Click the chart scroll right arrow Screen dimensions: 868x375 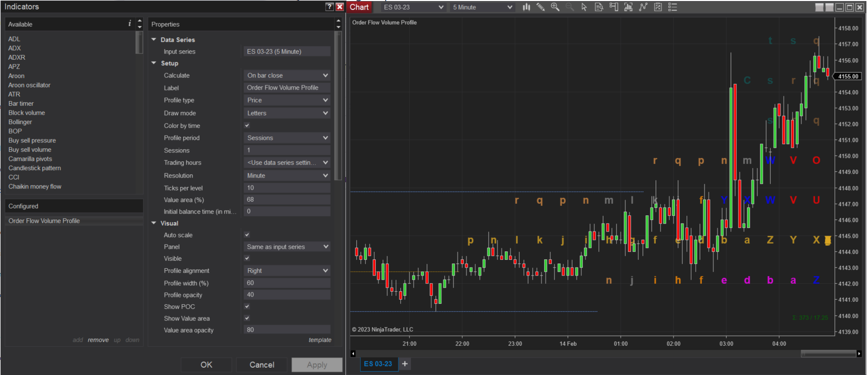[x=859, y=354]
